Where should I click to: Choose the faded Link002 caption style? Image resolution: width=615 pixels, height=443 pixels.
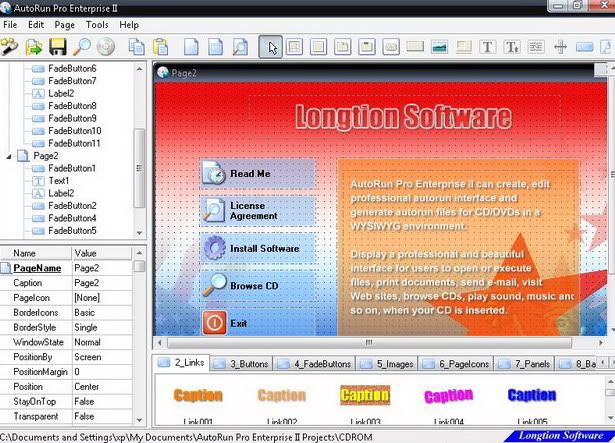click(x=282, y=395)
